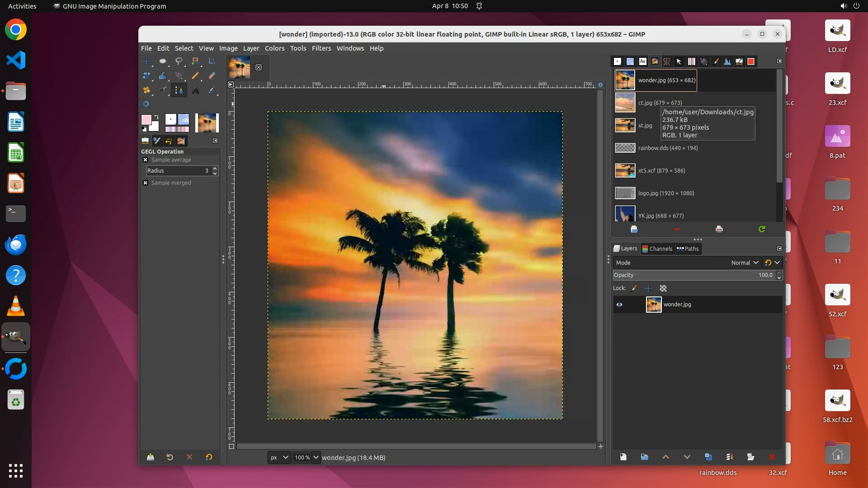The width and height of the screenshot is (868, 488).
Task: Toggle the Sample merged checkbox
Action: tap(145, 183)
